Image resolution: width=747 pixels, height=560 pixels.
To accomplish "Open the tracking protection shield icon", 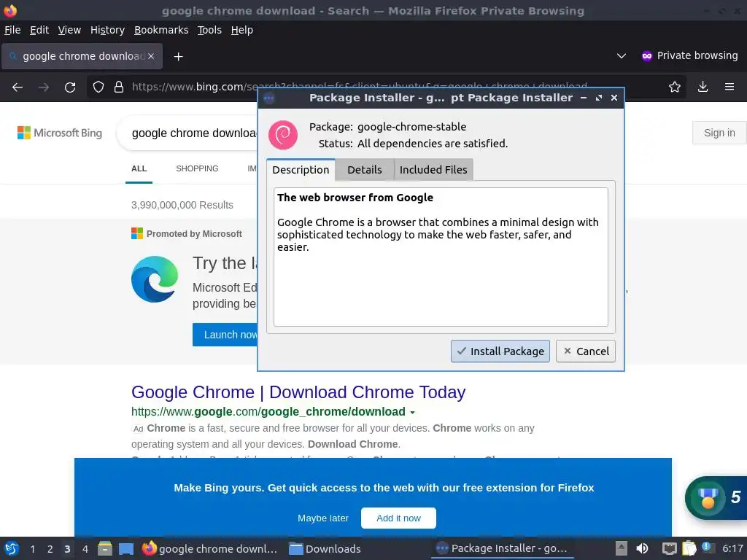I will coord(98,87).
